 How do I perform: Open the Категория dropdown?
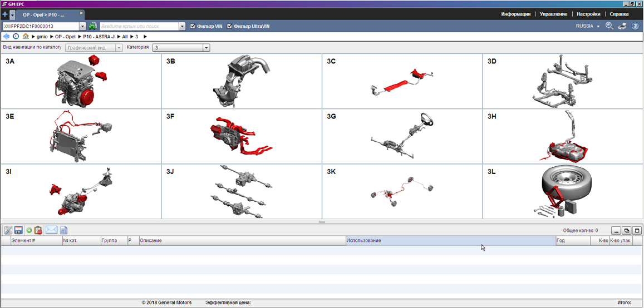[x=206, y=48]
